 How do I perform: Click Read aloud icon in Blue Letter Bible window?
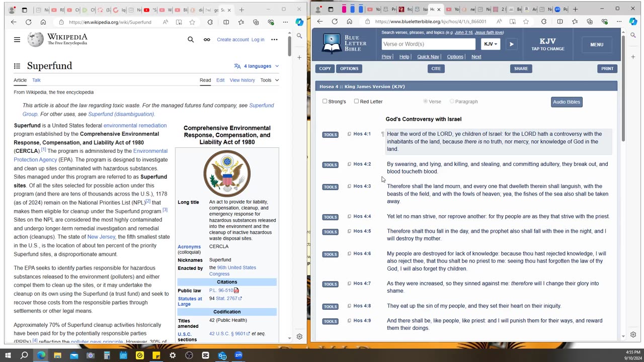point(499,22)
